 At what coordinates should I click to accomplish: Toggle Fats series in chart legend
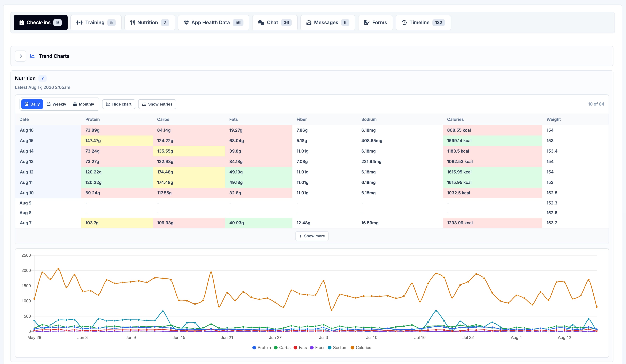click(x=300, y=348)
